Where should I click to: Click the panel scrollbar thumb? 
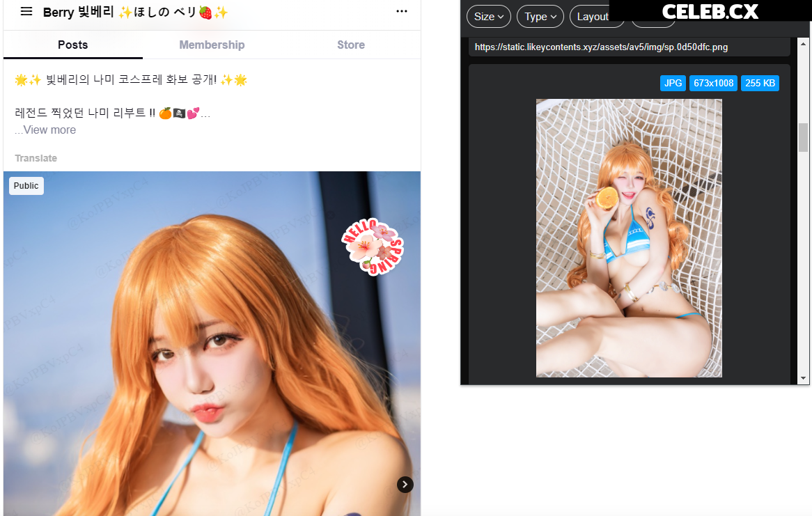click(x=803, y=137)
